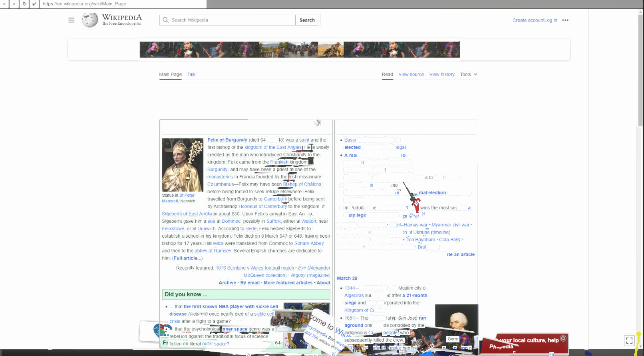The image size is (644, 356).
Task: Click the scrollbar down arrow
Action: 640,346
